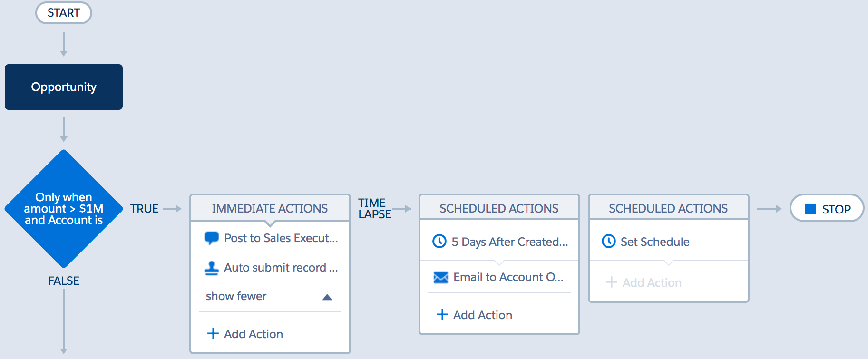Click the clock icon beside Set Schedule

608,242
